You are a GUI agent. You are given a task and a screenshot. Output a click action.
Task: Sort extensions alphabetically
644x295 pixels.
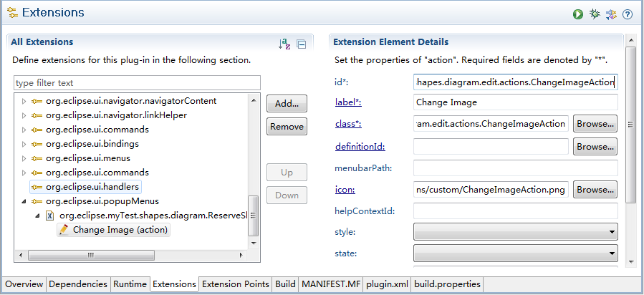coord(284,44)
